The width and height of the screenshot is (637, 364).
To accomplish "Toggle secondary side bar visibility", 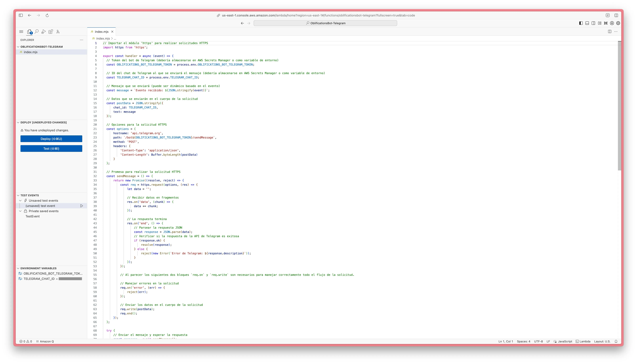I will tap(593, 23).
